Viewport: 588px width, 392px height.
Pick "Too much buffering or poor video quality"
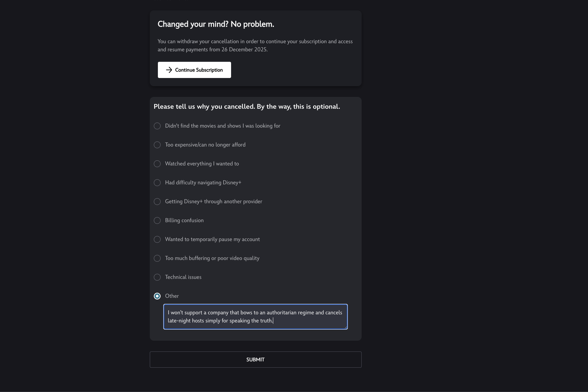(157, 258)
